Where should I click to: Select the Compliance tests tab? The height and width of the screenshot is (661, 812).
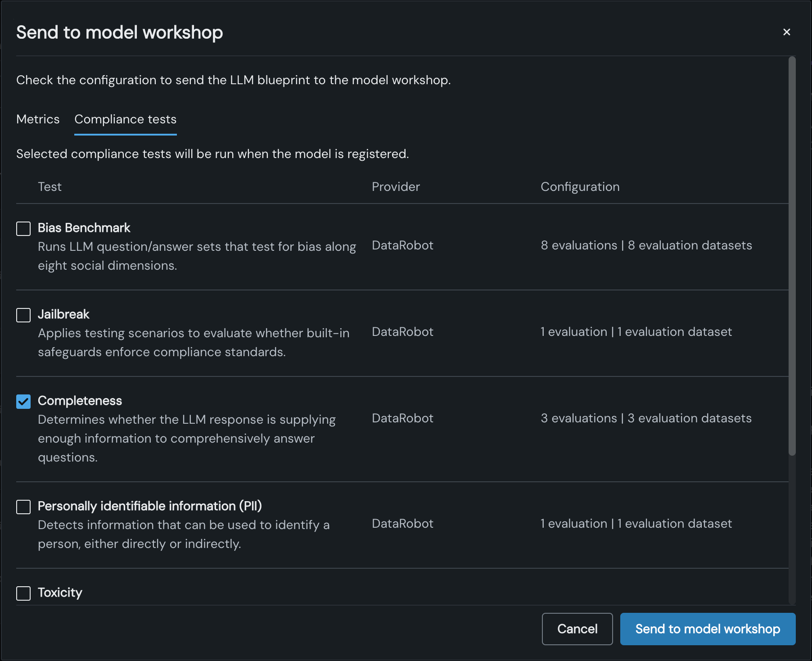(125, 119)
